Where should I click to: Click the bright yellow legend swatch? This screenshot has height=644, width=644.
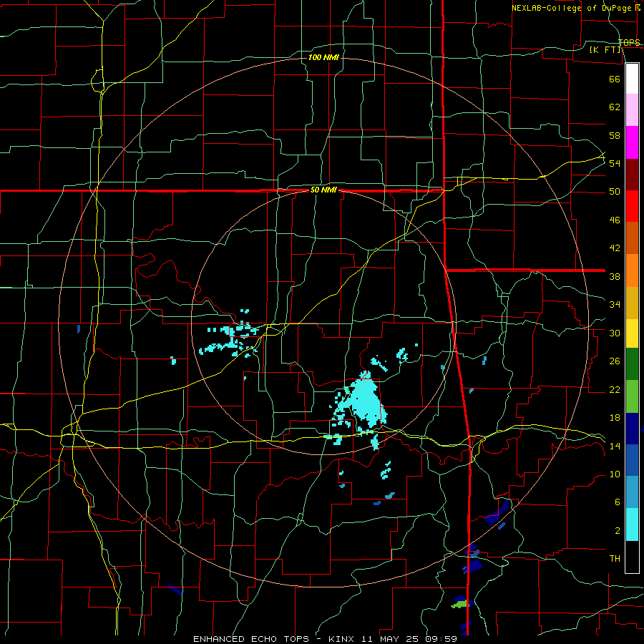(632, 333)
